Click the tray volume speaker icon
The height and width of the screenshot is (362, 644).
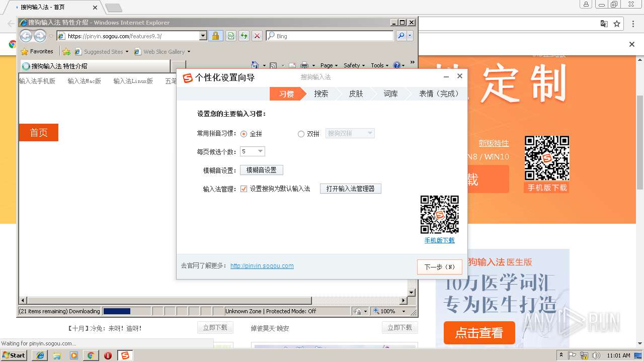pos(595,355)
